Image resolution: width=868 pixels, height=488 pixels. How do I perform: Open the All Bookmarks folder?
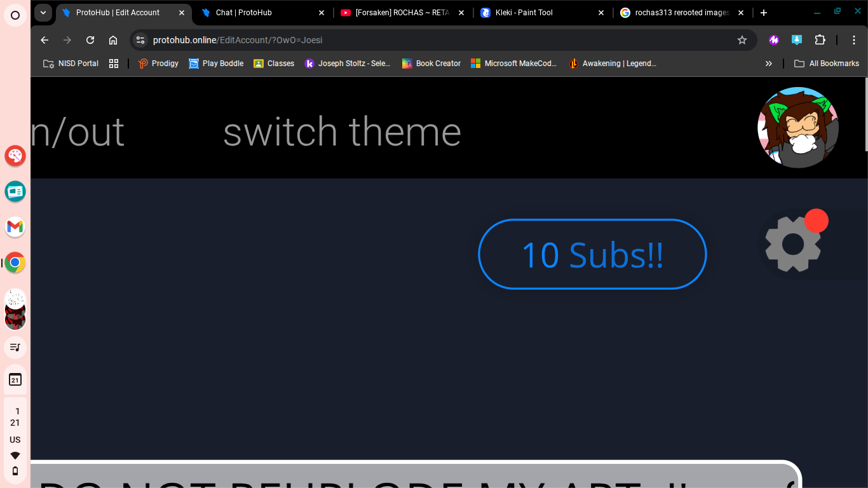click(x=827, y=63)
